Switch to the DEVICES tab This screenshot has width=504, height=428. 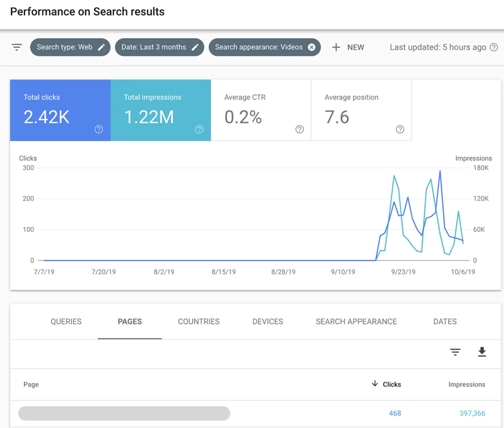click(x=267, y=321)
